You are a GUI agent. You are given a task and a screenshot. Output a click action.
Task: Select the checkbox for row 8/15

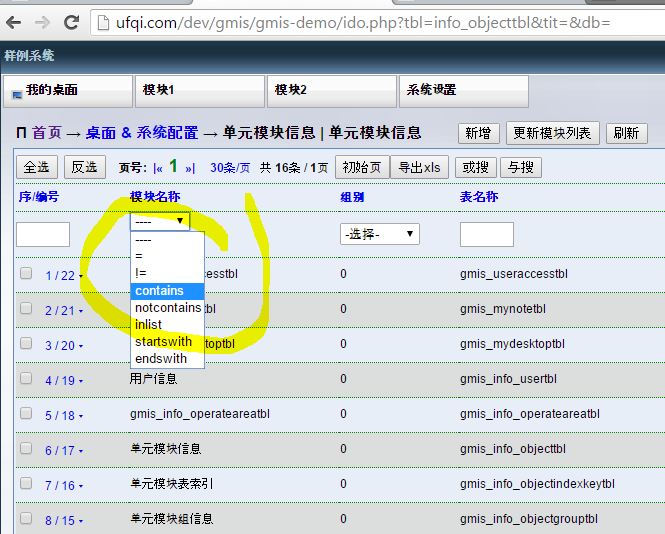point(26,519)
